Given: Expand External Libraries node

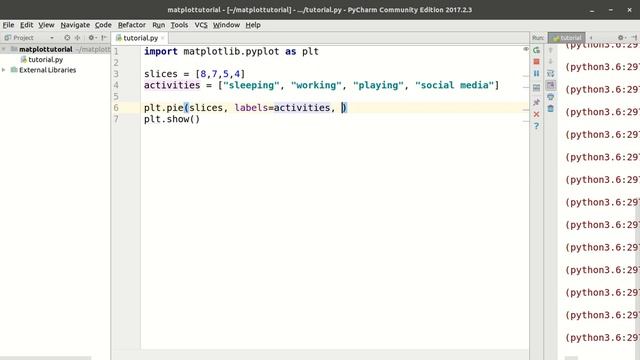Looking at the screenshot, I should (x=4, y=70).
